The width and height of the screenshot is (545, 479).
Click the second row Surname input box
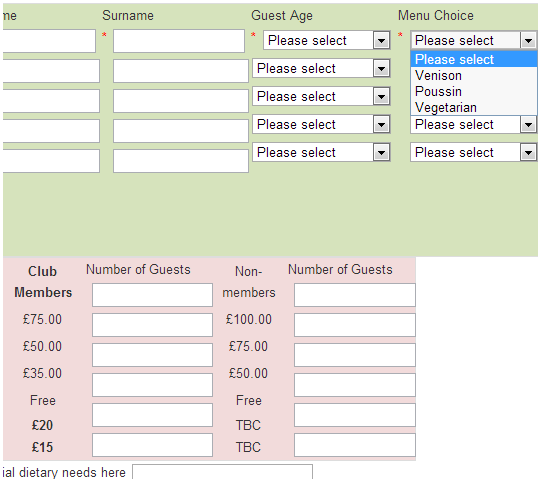(181, 71)
